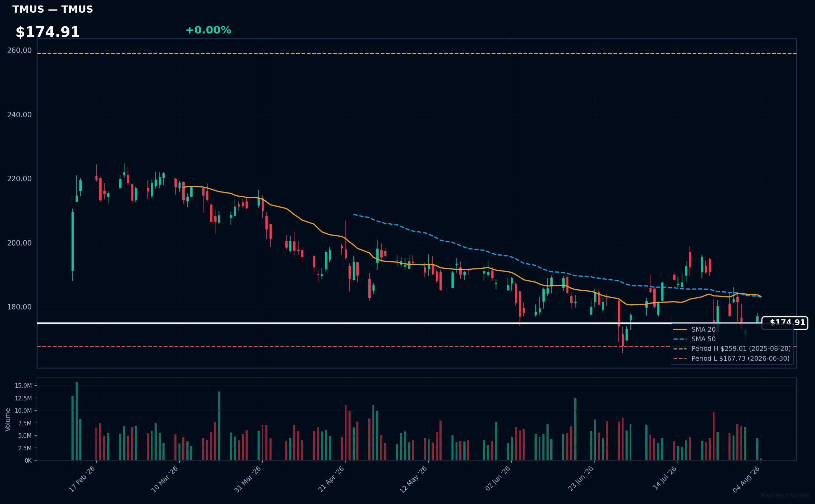Click the large $174.91 price header
The image size is (815, 504).
coord(48,32)
